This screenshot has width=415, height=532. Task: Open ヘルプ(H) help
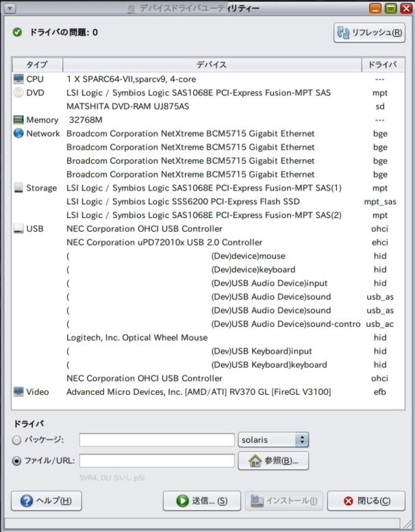[47, 500]
